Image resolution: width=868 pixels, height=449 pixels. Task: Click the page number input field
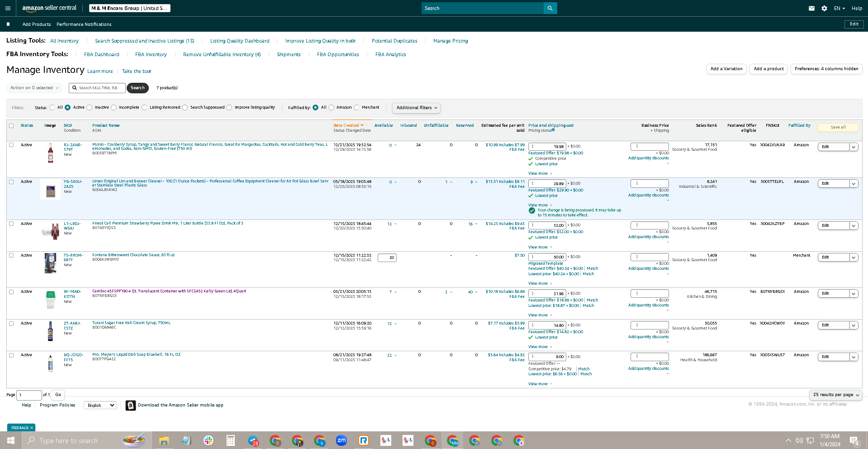pos(29,395)
